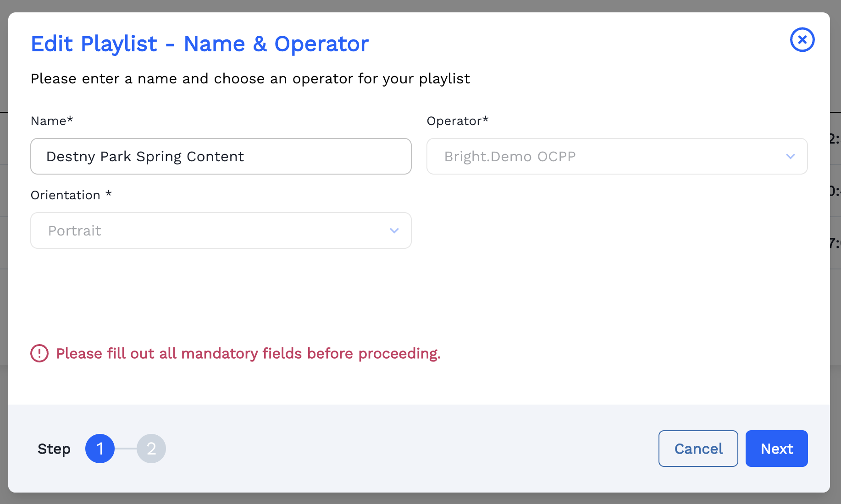Click the dimmed backdrop outside the dialog
The height and width of the screenshot is (504, 841).
coord(413,5)
